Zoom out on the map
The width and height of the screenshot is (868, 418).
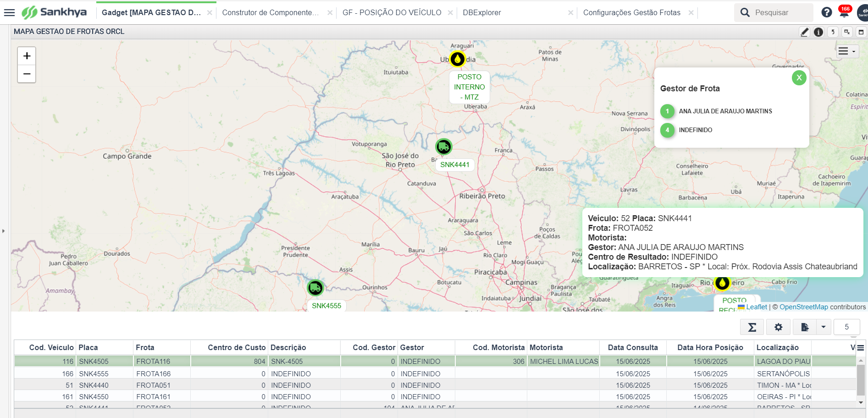pos(27,74)
